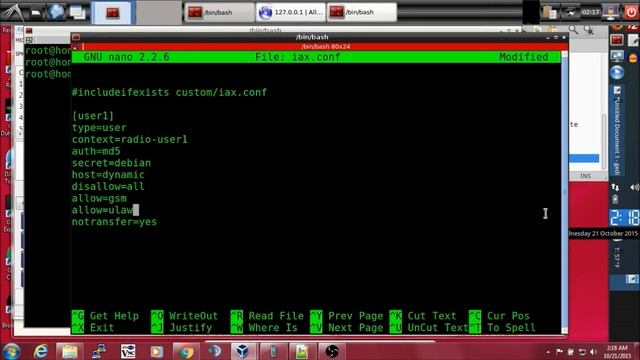This screenshot has width=640, height=360.
Task: Click the 'notransfer=yes' line
Action: pos(114,222)
